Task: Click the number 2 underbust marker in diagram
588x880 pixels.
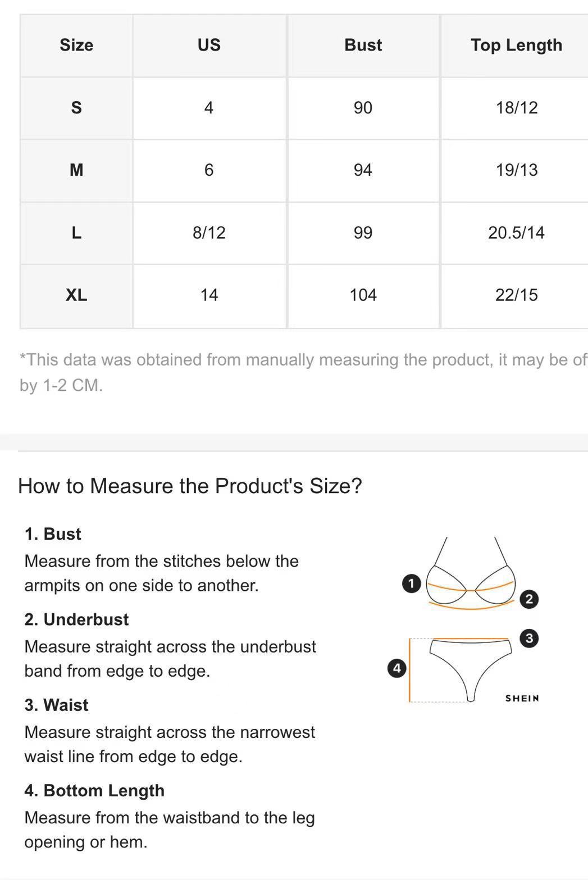Action: tap(529, 599)
